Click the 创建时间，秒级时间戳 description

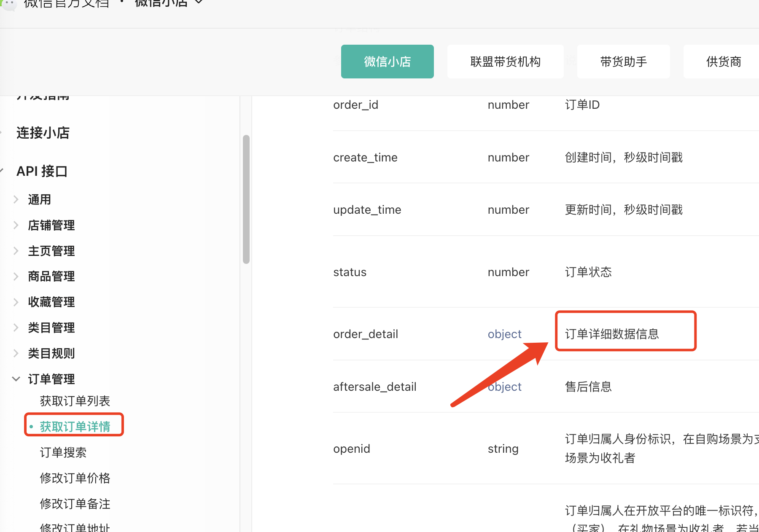click(x=624, y=157)
